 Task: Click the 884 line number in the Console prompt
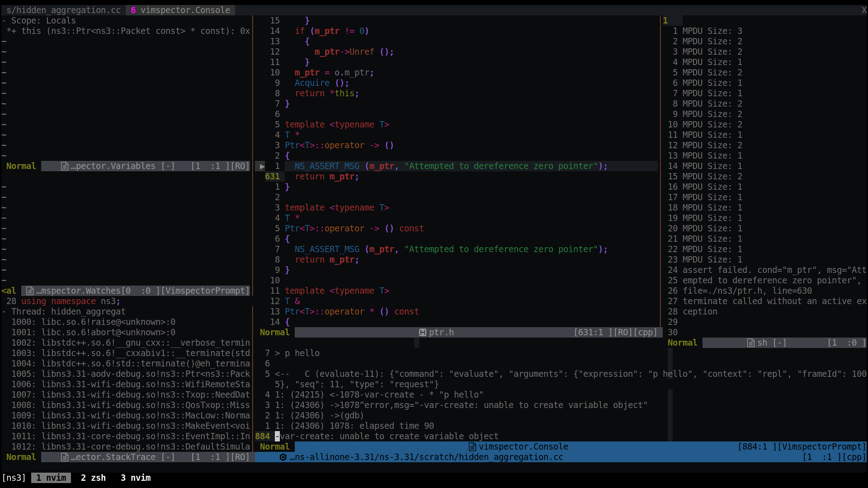(x=261, y=436)
